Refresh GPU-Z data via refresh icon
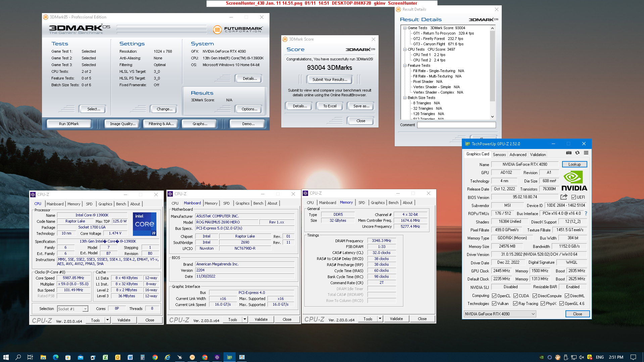 577,153
